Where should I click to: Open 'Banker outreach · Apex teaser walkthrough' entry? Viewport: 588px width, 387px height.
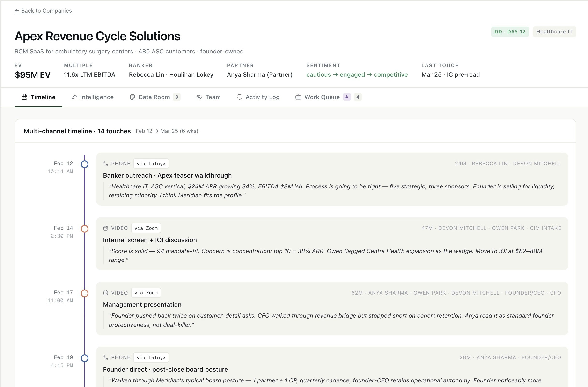(x=167, y=175)
